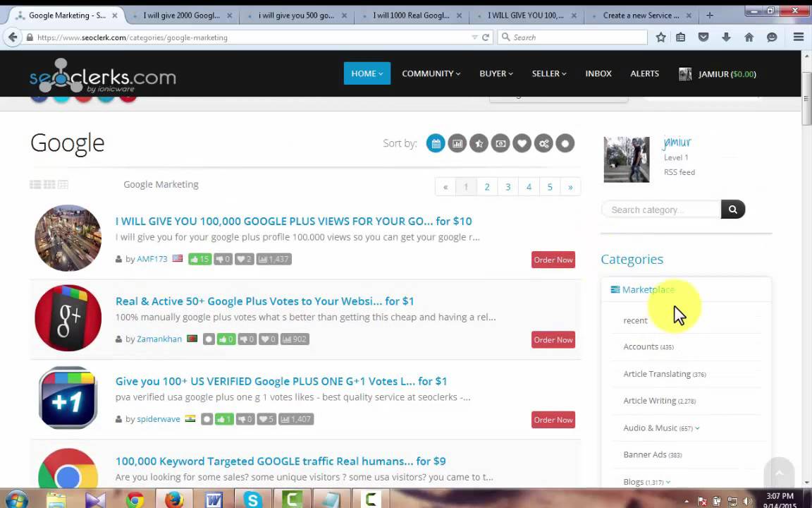Image resolution: width=812 pixels, height=508 pixels.
Task: Open 100,000 Keyword Targeted GOOGLE traffic listing
Action: point(281,461)
